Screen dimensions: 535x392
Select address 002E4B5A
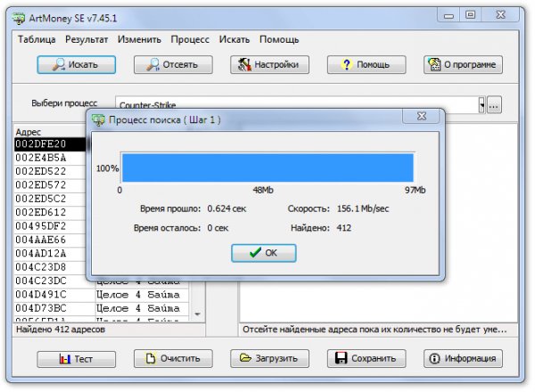[x=50, y=158]
